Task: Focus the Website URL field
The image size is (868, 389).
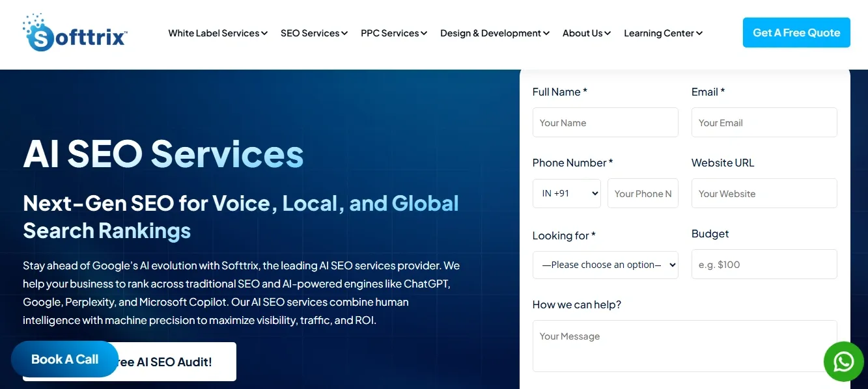Action: 764,193
